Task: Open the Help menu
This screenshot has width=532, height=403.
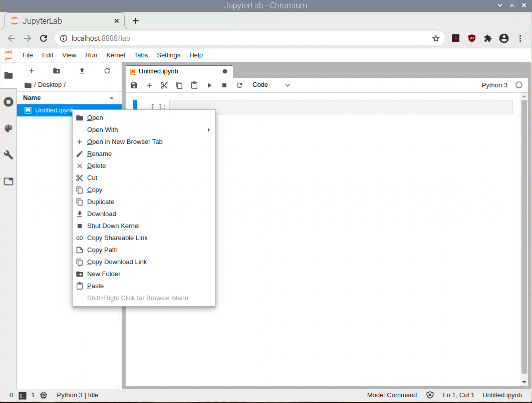Action: pyautogui.click(x=196, y=55)
